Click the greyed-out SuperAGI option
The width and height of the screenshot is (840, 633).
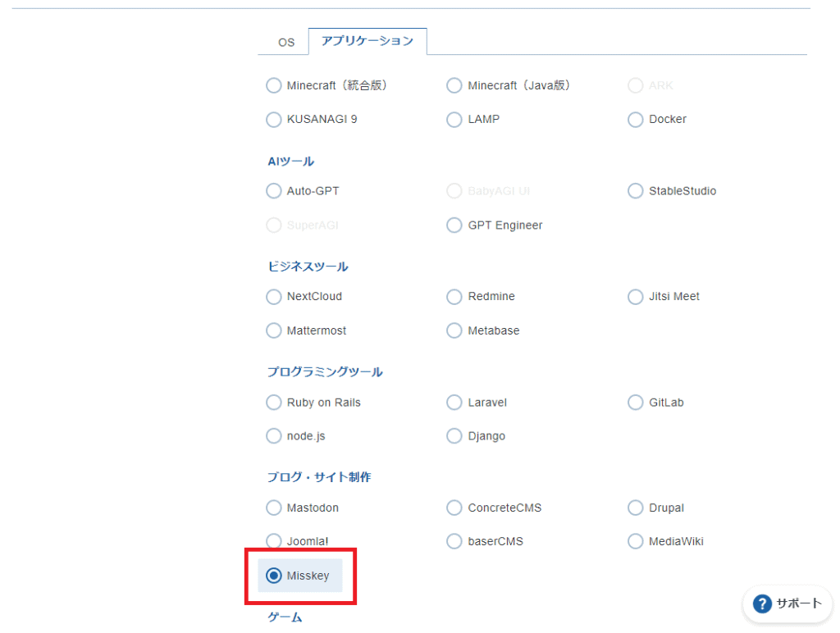[274, 225]
